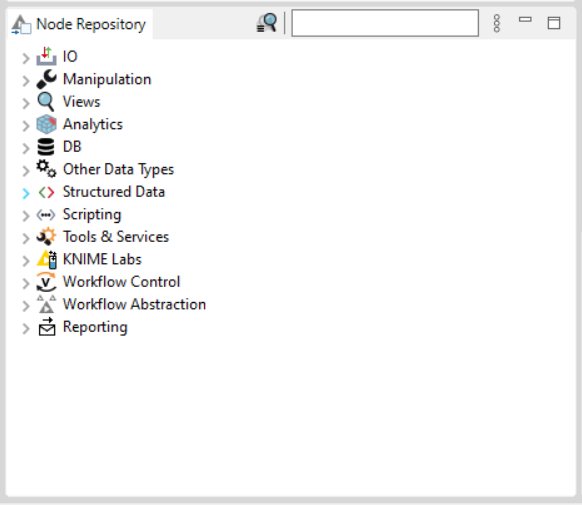The height and width of the screenshot is (505, 582).
Task: Click the Manipulation wrench icon
Action: pos(46,79)
